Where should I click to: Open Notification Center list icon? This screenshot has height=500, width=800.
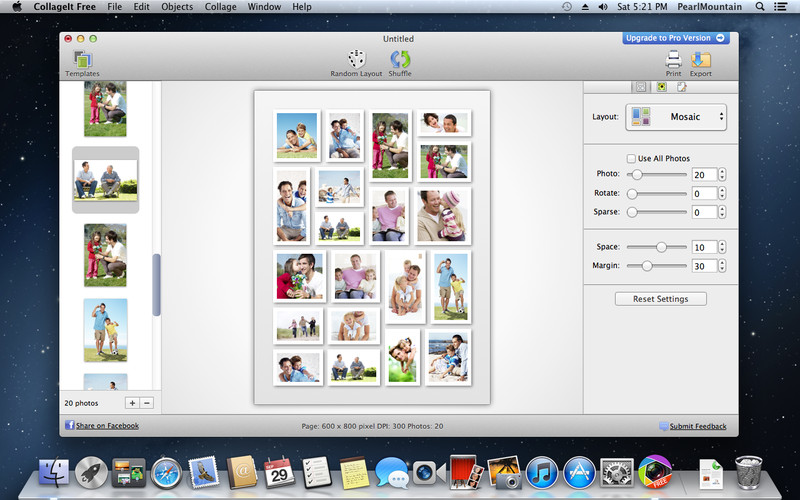coord(780,7)
